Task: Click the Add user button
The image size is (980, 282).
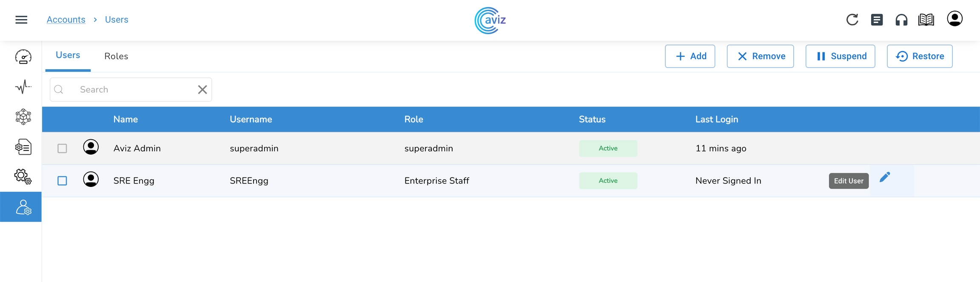Action: coord(690,56)
